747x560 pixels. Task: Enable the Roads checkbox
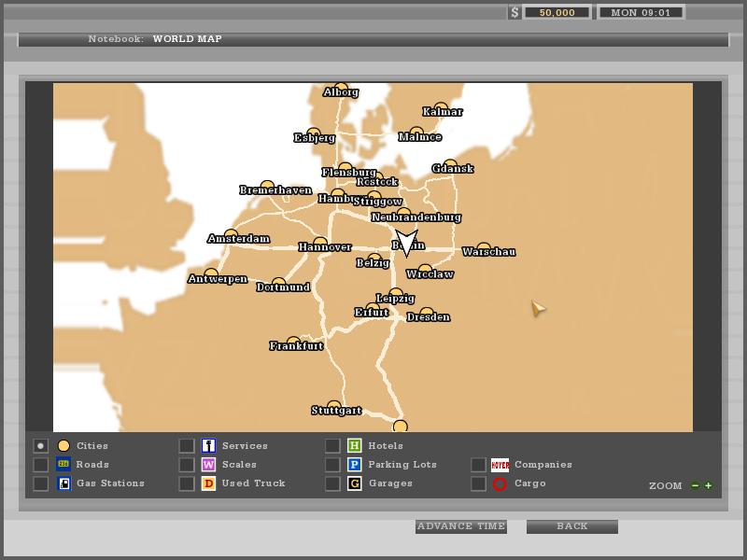[40, 465]
